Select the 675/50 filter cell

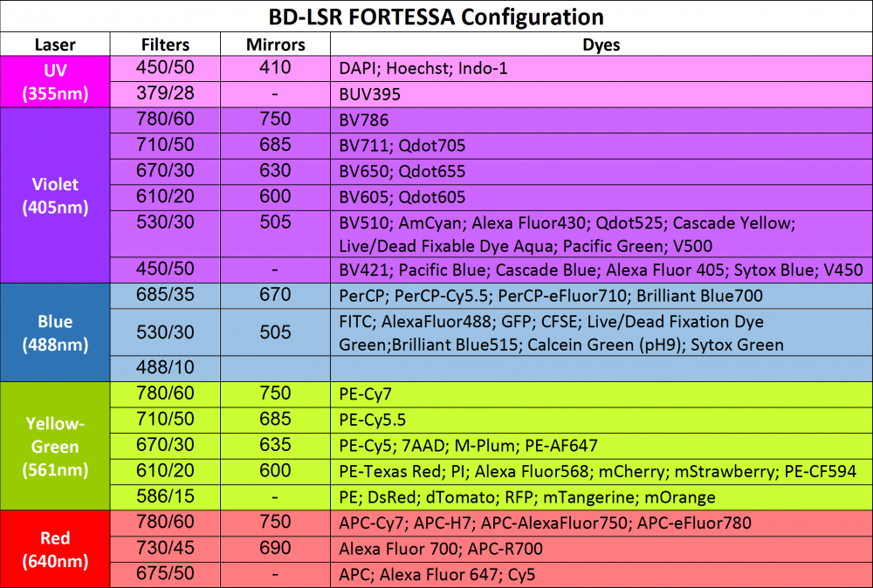click(165, 574)
